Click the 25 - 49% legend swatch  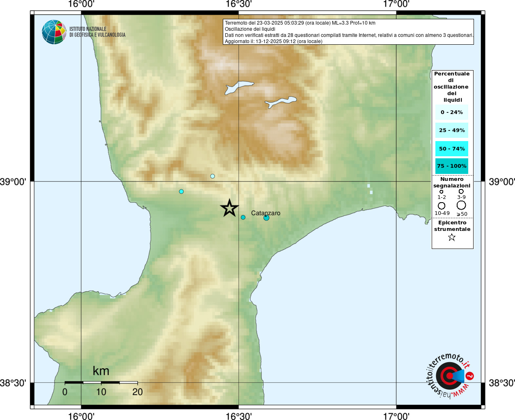pyautogui.click(x=452, y=130)
